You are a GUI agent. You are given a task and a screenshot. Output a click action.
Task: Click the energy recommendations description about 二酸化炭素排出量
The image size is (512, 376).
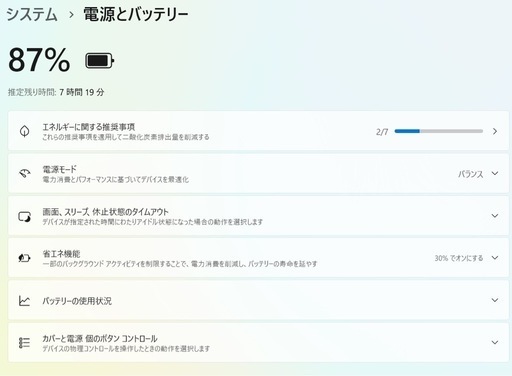point(126,137)
